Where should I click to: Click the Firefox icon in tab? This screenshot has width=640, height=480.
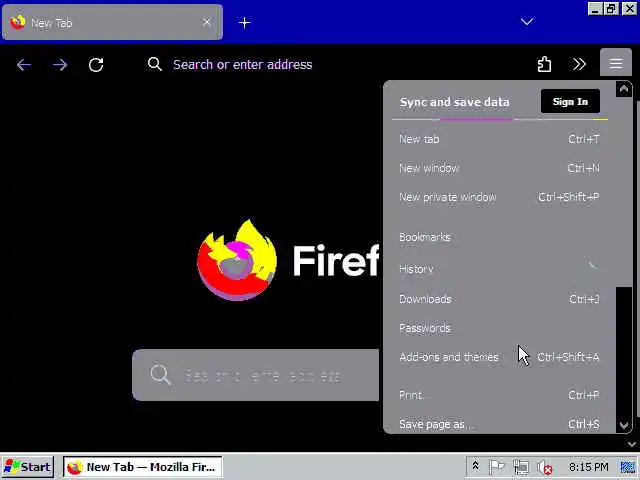pos(18,22)
